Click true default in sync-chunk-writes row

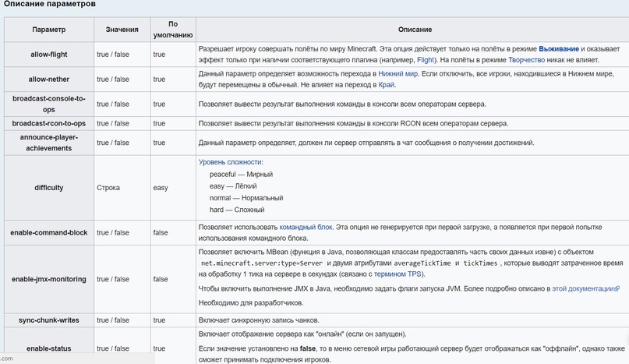click(x=159, y=320)
